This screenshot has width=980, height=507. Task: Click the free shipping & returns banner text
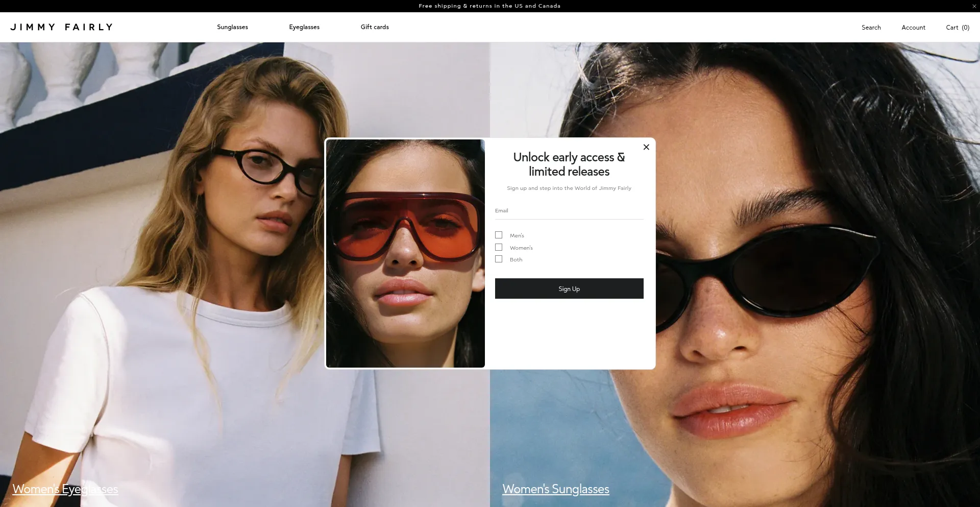click(x=489, y=6)
